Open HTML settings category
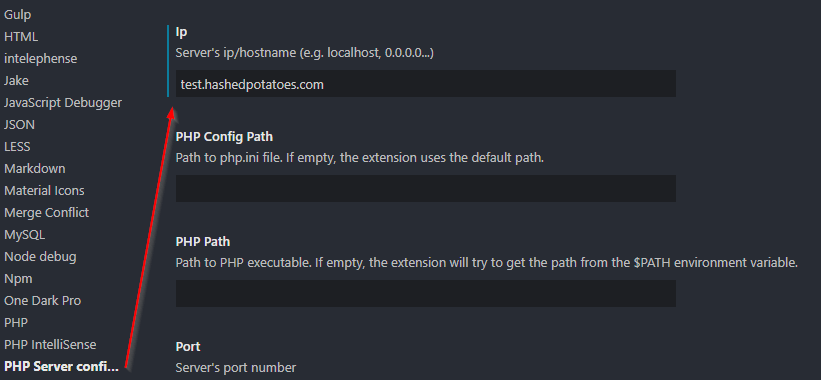 click(21, 37)
